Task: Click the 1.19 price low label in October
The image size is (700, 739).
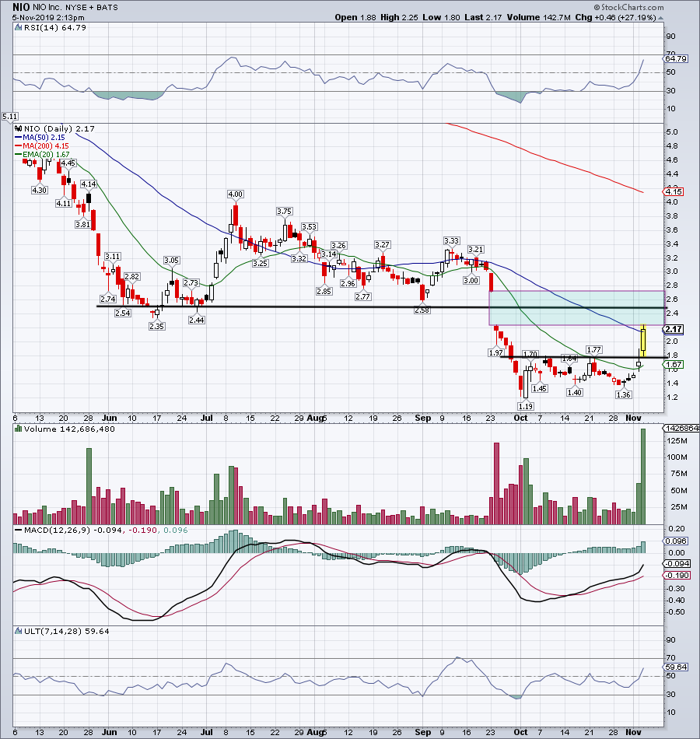Action: (526, 406)
